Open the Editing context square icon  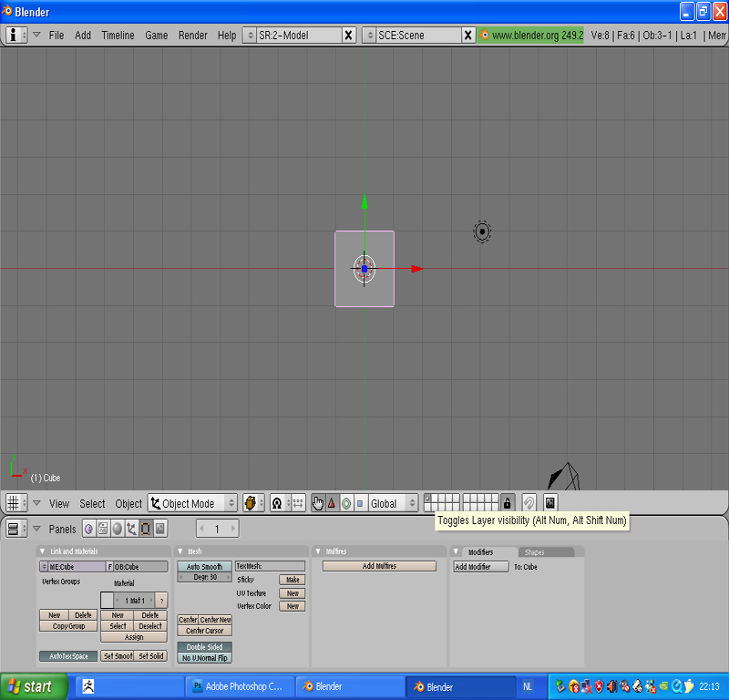(146, 529)
